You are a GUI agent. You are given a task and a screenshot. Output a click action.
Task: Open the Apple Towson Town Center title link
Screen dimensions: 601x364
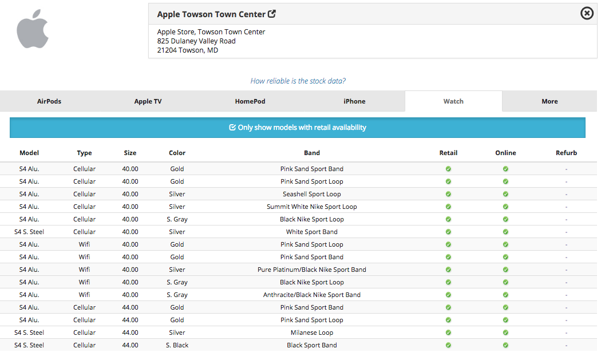211,14
